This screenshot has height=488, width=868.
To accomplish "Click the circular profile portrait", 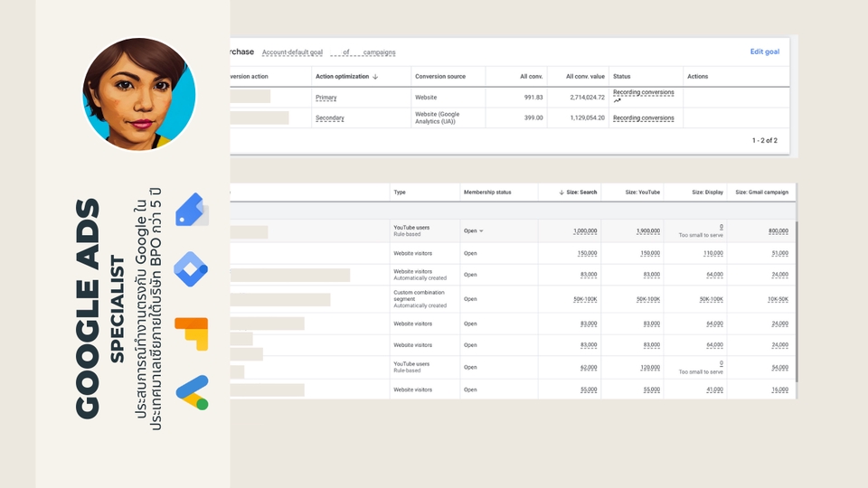I will point(139,94).
